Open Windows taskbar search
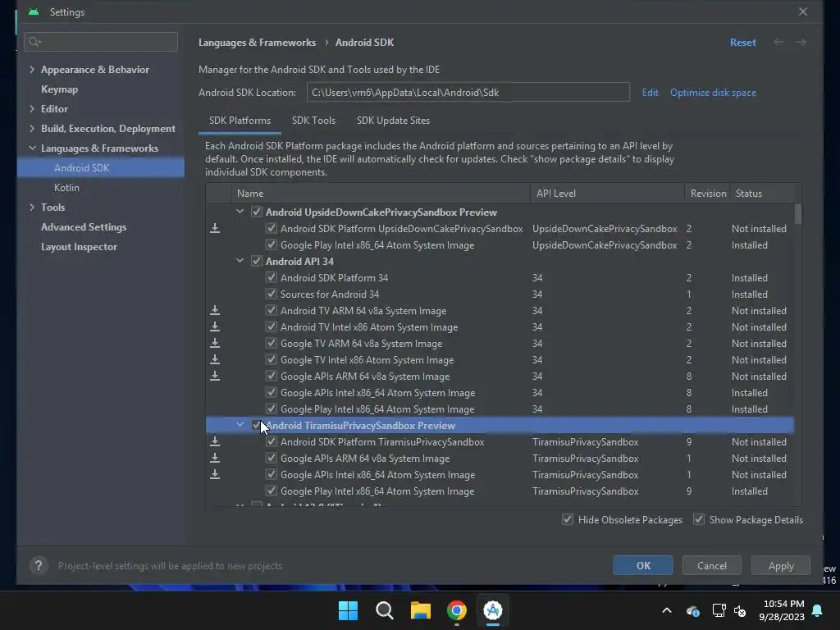This screenshot has width=840, height=630. coord(385,610)
